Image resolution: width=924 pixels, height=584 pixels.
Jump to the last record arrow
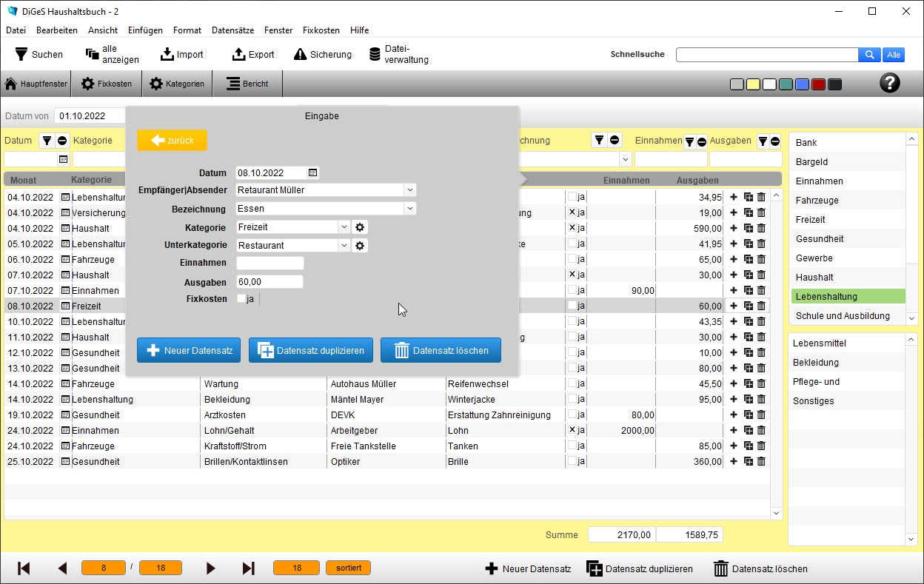(x=249, y=568)
